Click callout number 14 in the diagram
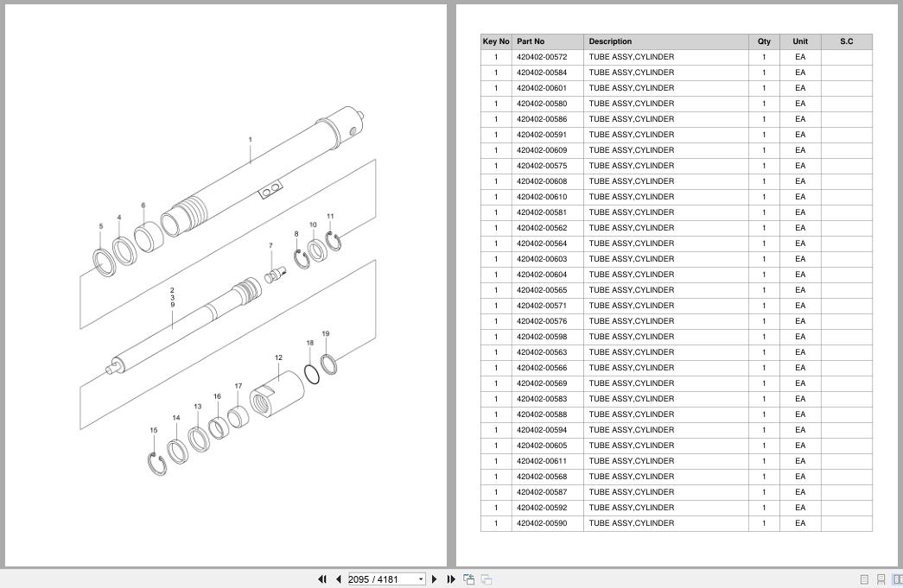 (176, 418)
